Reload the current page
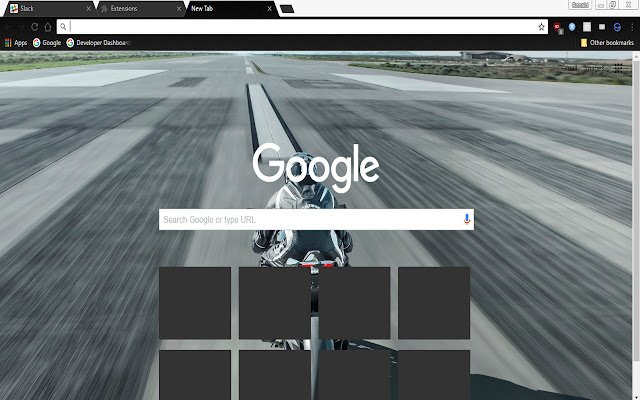640x400 pixels. tap(35, 27)
